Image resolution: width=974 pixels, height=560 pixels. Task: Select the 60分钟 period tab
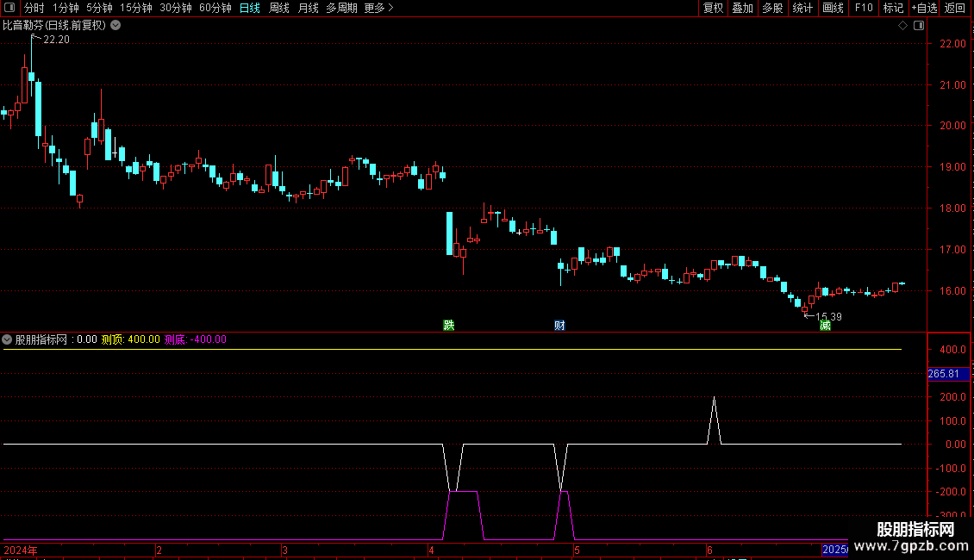click(x=215, y=8)
